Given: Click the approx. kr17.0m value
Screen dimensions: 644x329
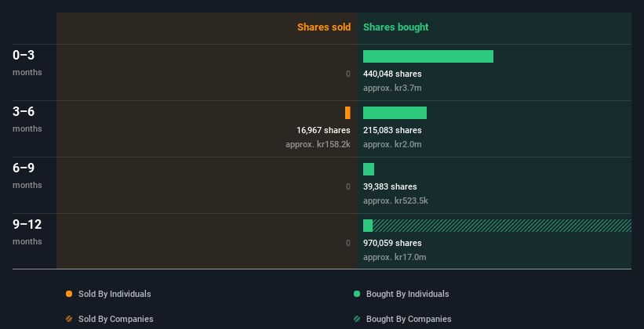Looking at the screenshot, I should click(395, 257).
